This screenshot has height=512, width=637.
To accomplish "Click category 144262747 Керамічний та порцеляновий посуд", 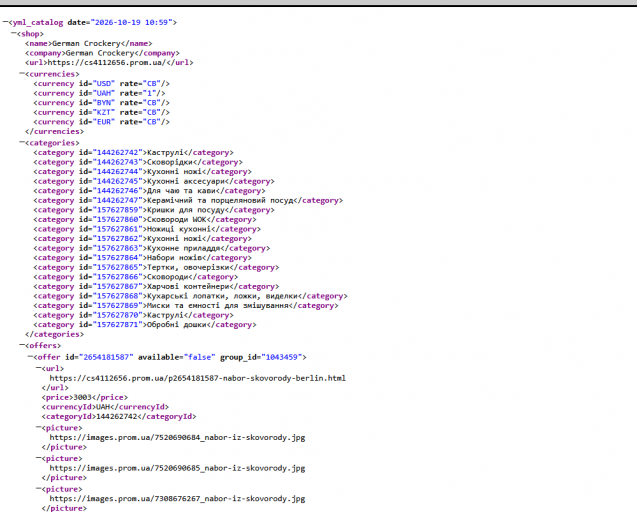I will click(188, 200).
